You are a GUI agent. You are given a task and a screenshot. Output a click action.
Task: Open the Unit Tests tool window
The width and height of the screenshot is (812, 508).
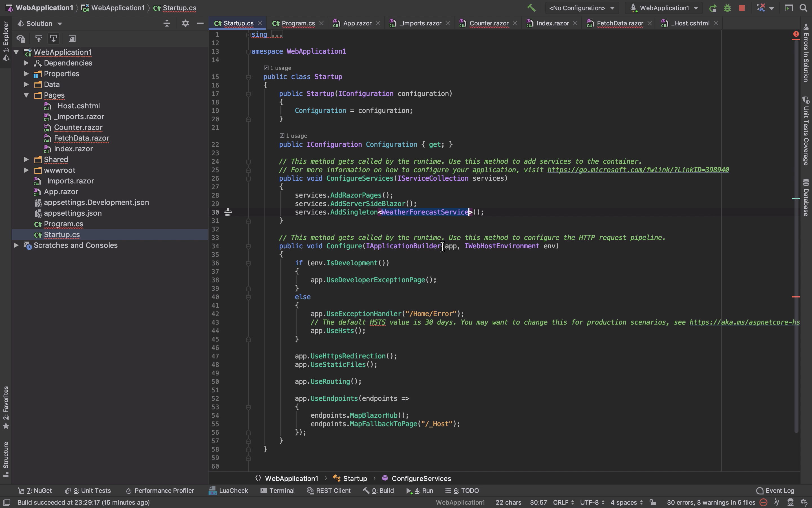coord(88,491)
